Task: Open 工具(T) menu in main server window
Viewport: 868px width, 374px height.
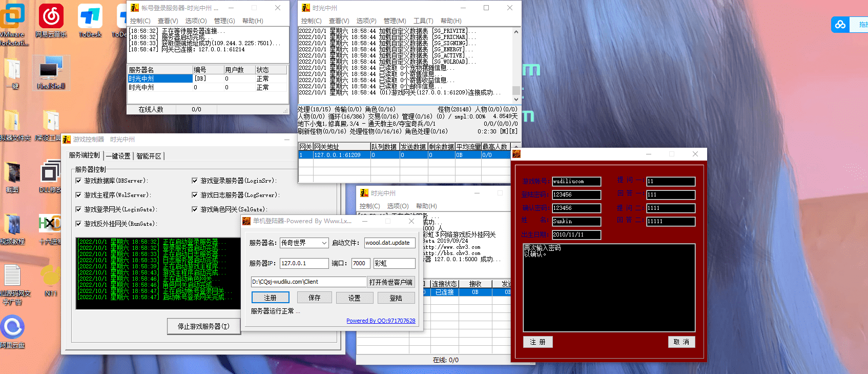Action: [x=423, y=21]
